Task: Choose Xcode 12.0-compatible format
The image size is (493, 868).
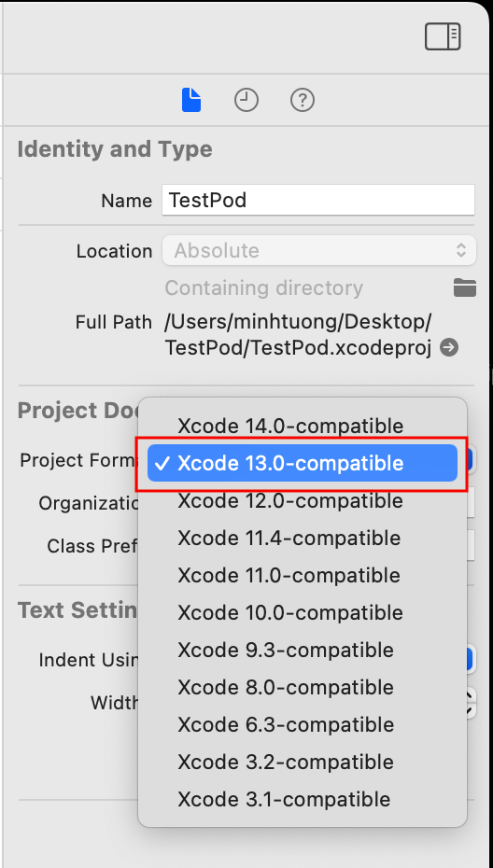Action: point(303,500)
